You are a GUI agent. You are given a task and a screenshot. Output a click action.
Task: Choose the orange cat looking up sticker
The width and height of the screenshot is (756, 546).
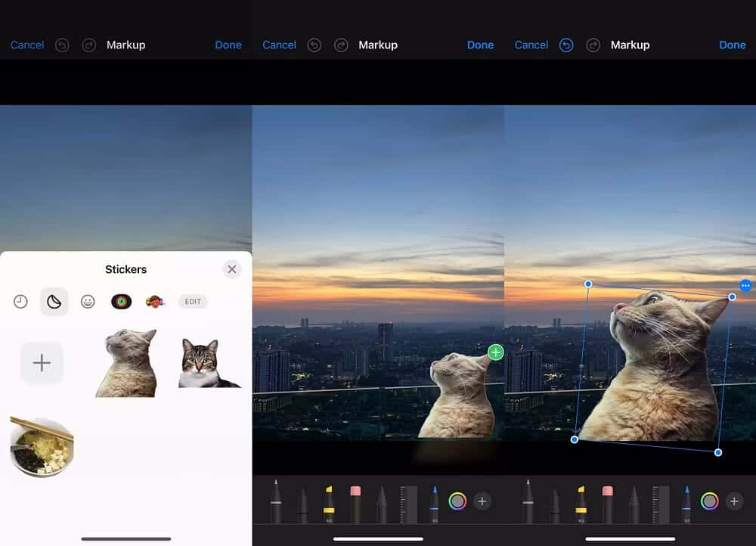pyautogui.click(x=126, y=363)
